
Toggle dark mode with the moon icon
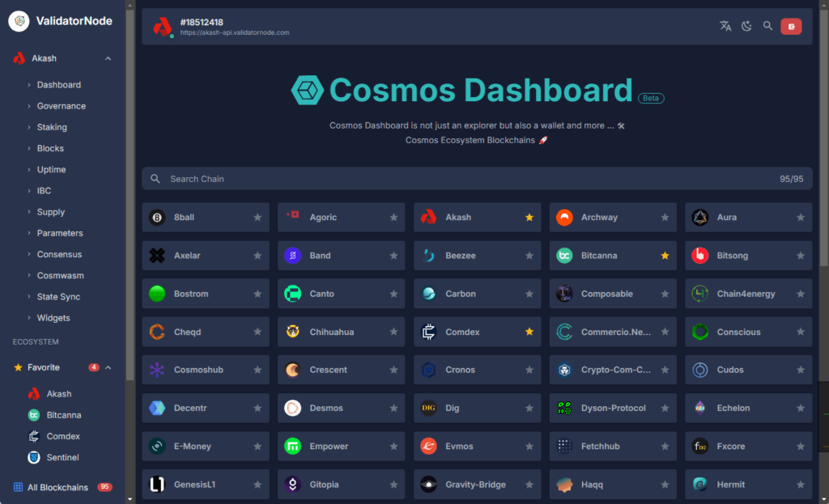point(746,26)
